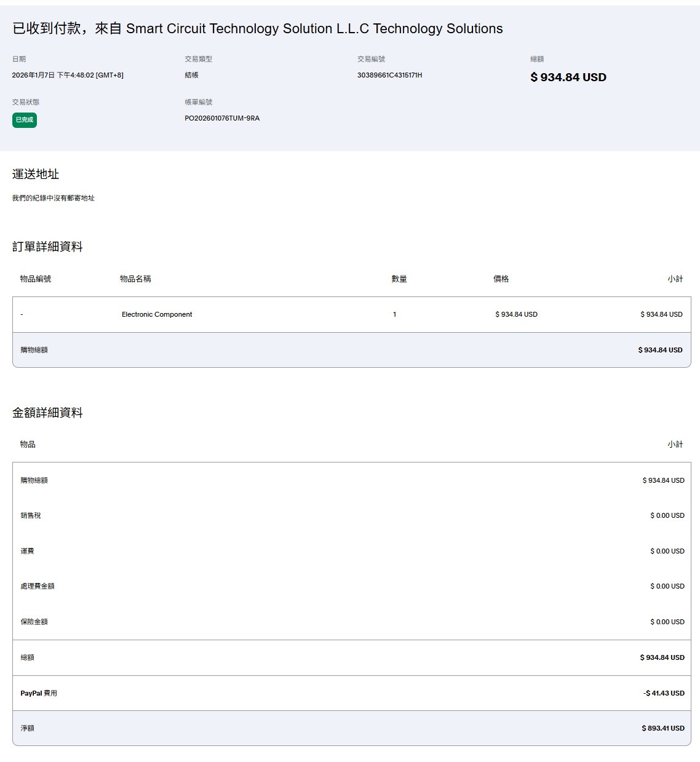
Task: Select the -$41.43 USD fee amount
Action: (x=664, y=693)
